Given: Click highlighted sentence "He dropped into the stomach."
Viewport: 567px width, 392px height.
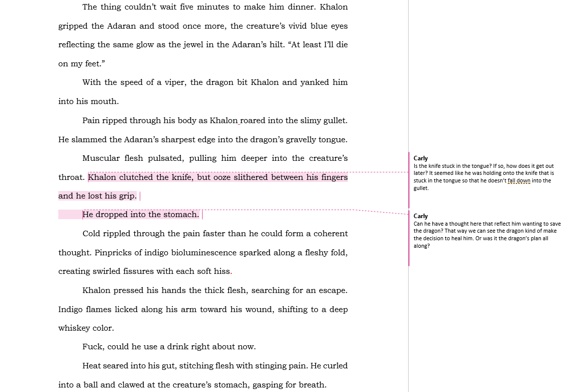Looking at the screenshot, I should (141, 215).
